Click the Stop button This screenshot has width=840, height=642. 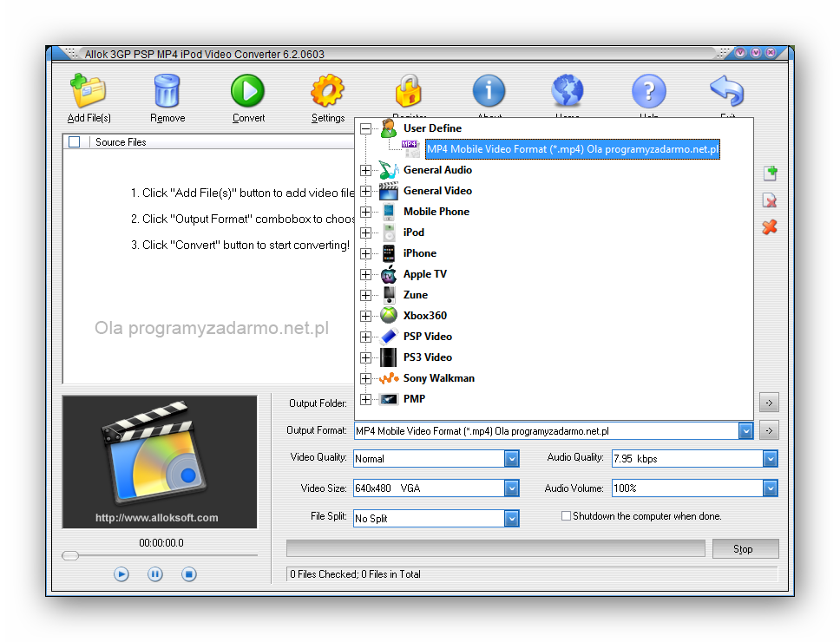(x=745, y=549)
